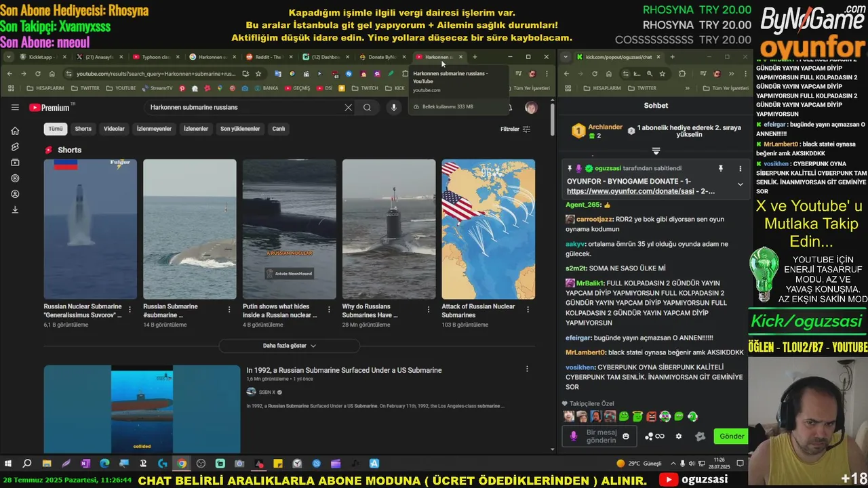Open Home in the YouTube mini sidebar

coord(15,131)
